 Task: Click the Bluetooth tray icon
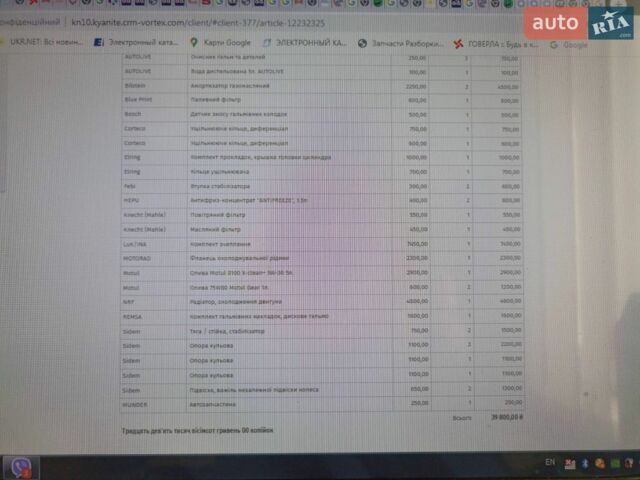pyautogui.click(x=585, y=464)
